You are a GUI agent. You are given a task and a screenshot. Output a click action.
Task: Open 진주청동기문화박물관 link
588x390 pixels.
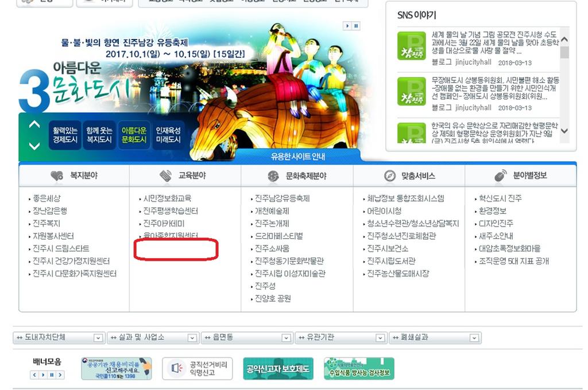[289, 261]
